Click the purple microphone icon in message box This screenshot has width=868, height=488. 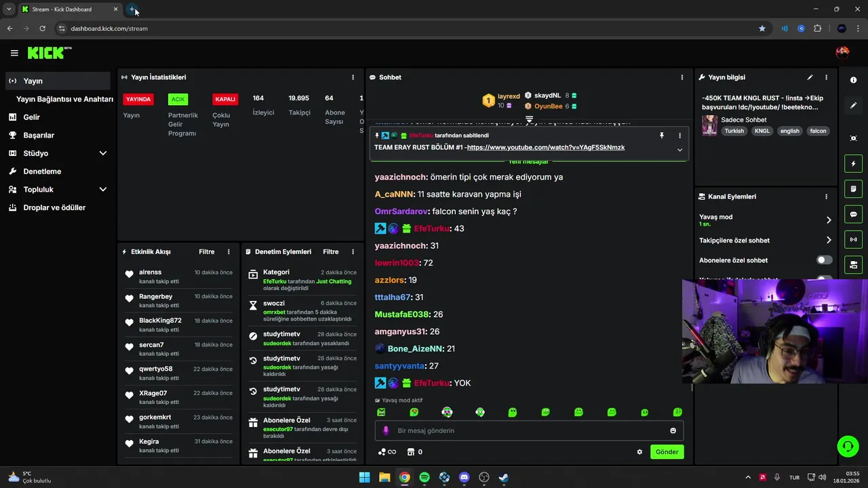point(386,430)
